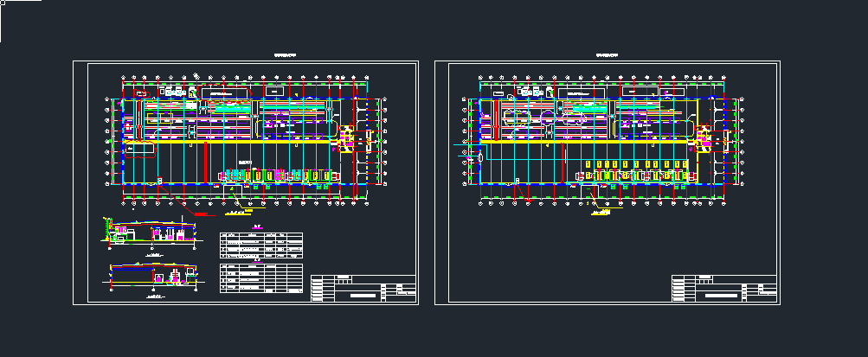The image size is (868, 357).
Task: Select white rounded rectangle in left plan
Action: [x=141, y=149]
